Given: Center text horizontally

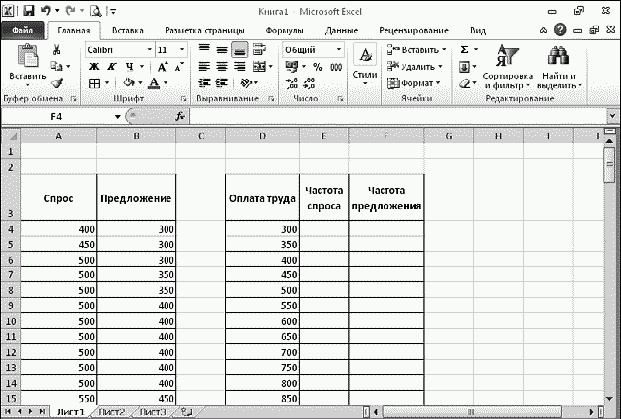Looking at the screenshot, I should (222, 67).
